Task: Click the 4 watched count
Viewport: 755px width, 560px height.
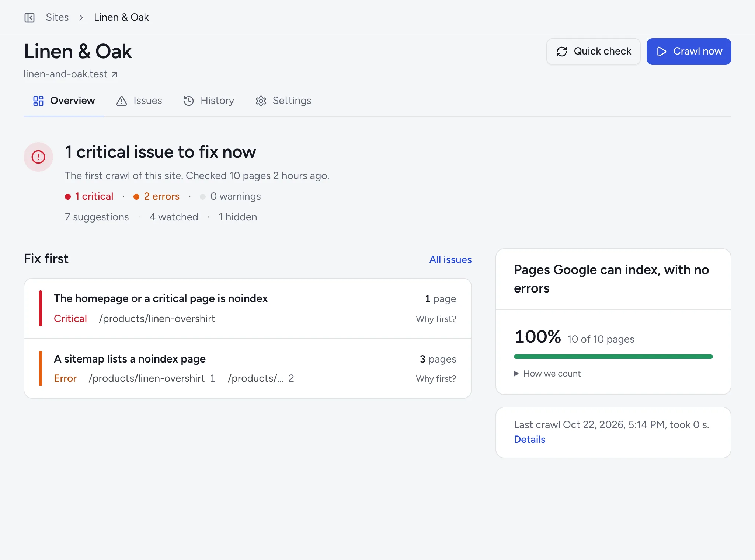Action: (174, 217)
